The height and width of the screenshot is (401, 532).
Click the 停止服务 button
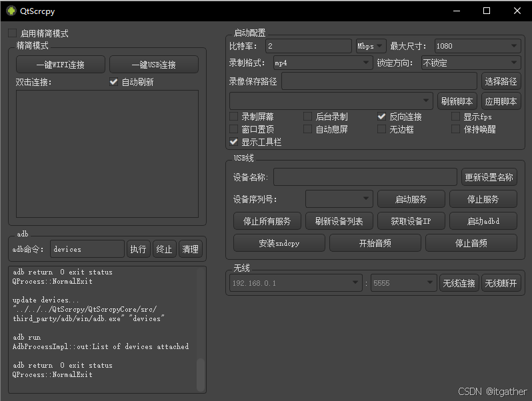point(483,199)
